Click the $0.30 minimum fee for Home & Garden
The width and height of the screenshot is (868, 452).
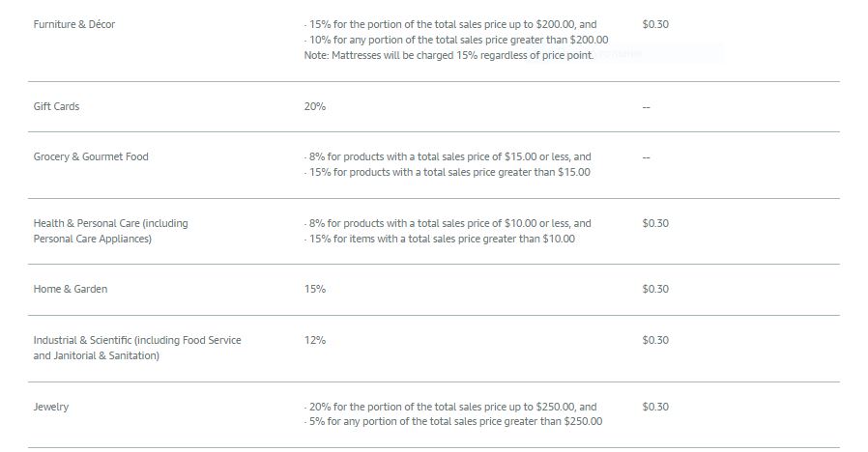655,289
